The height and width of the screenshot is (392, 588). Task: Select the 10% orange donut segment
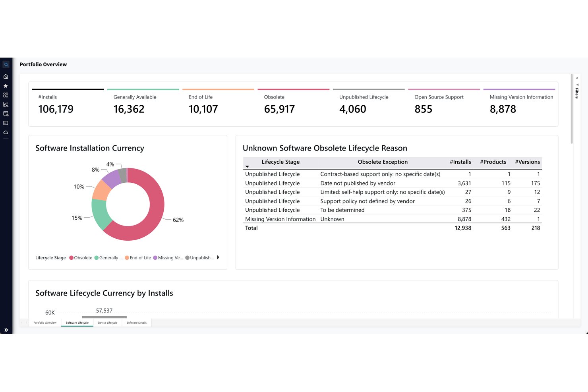[101, 191]
